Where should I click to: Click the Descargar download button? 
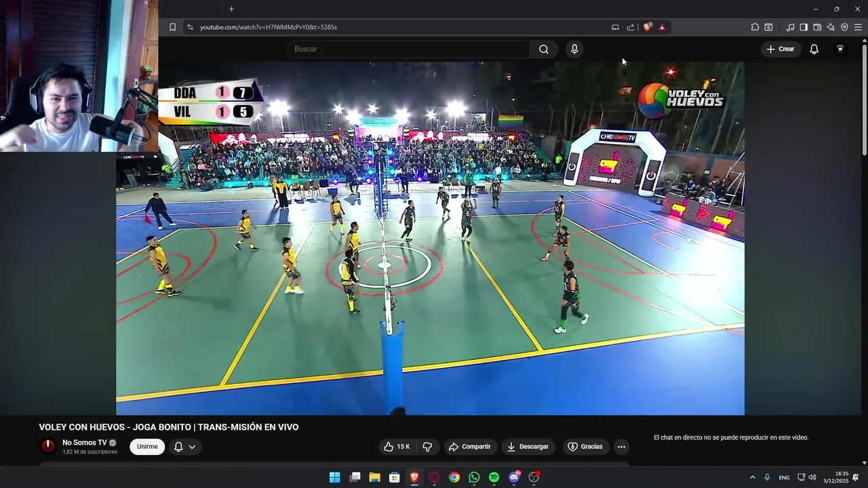coord(528,447)
